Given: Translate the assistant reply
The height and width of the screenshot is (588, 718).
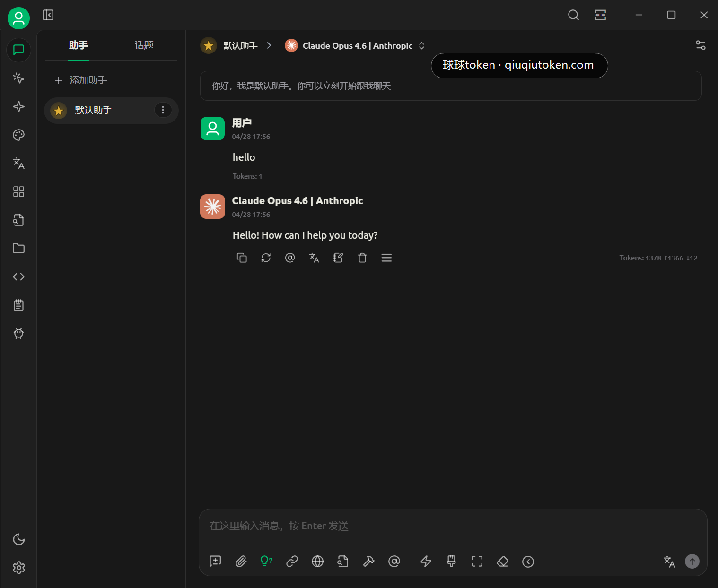Looking at the screenshot, I should pos(314,258).
